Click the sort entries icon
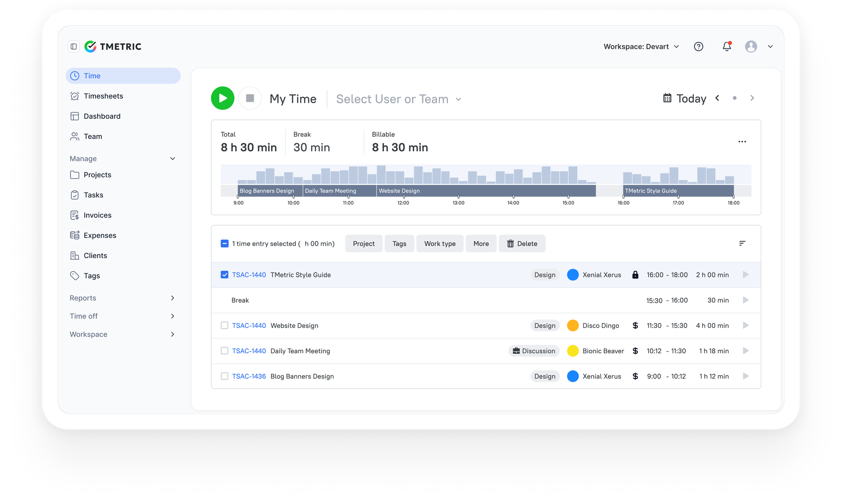Viewport: 842px width, 504px height. 742,243
